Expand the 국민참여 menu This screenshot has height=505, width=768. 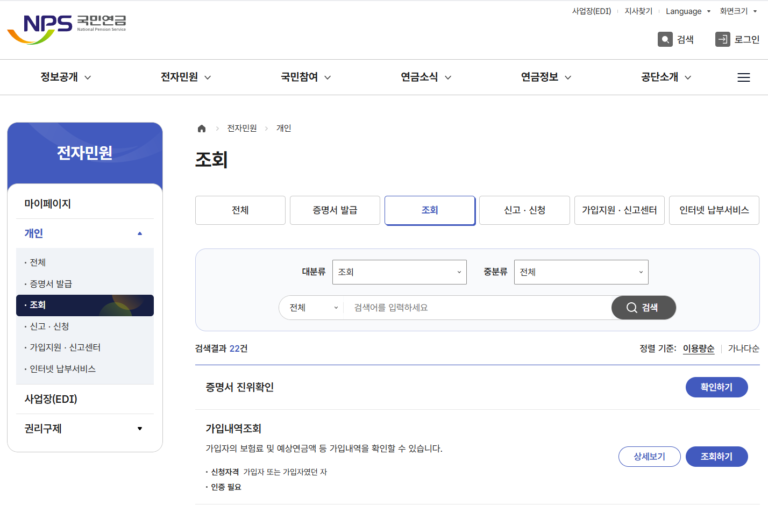tap(306, 77)
